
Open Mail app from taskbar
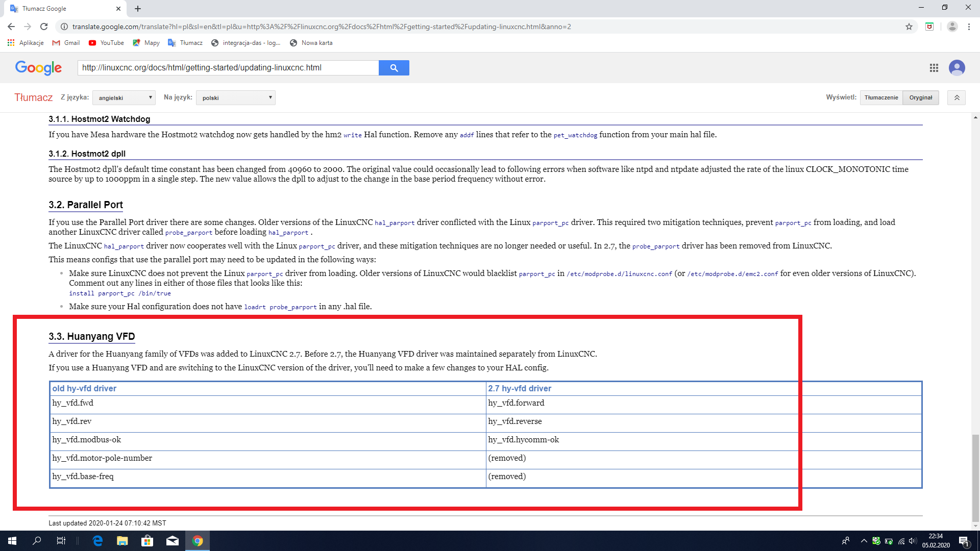(x=173, y=541)
